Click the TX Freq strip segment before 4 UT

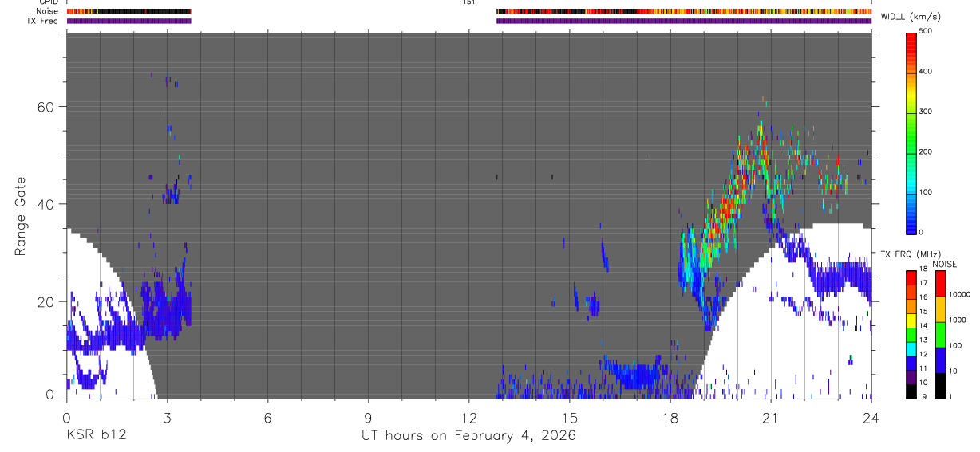(128, 21)
